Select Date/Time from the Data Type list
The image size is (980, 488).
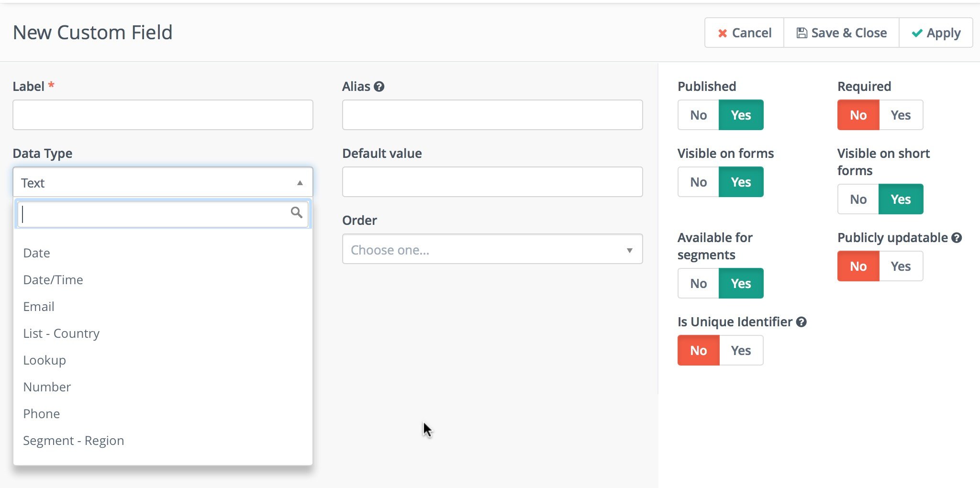(x=53, y=279)
